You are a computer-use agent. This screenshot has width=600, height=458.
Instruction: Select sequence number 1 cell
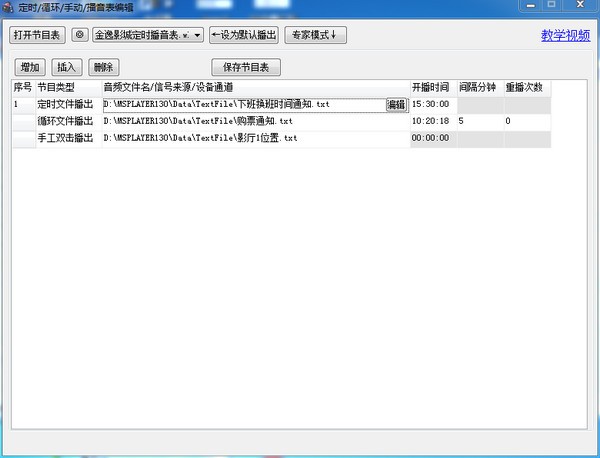point(23,104)
